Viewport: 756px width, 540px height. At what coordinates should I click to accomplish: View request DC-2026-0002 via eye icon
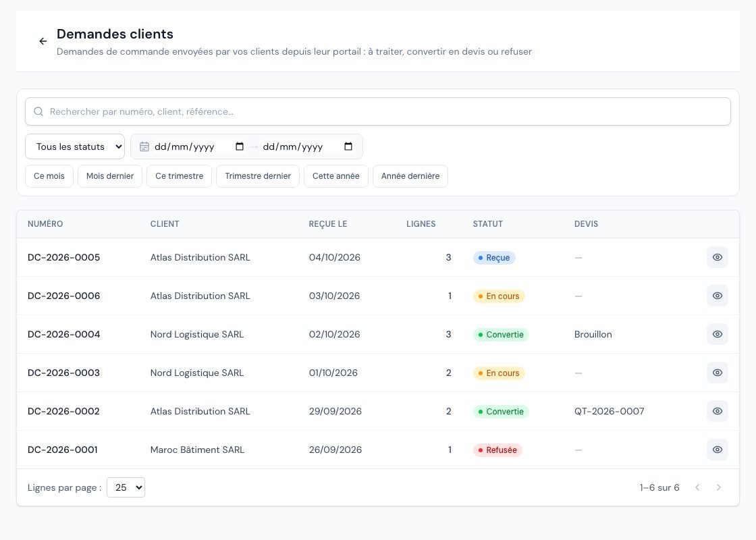[718, 411]
